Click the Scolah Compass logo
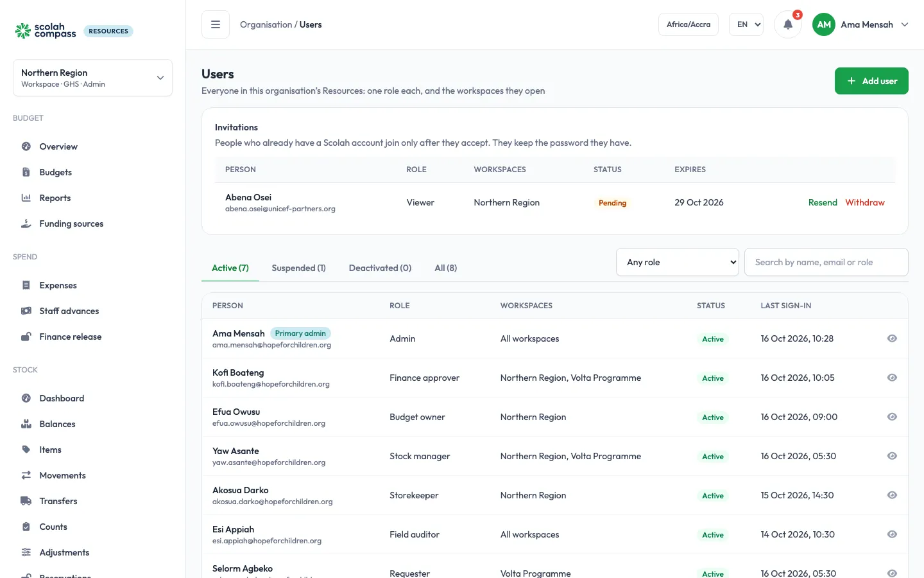924x578 pixels. click(x=46, y=31)
